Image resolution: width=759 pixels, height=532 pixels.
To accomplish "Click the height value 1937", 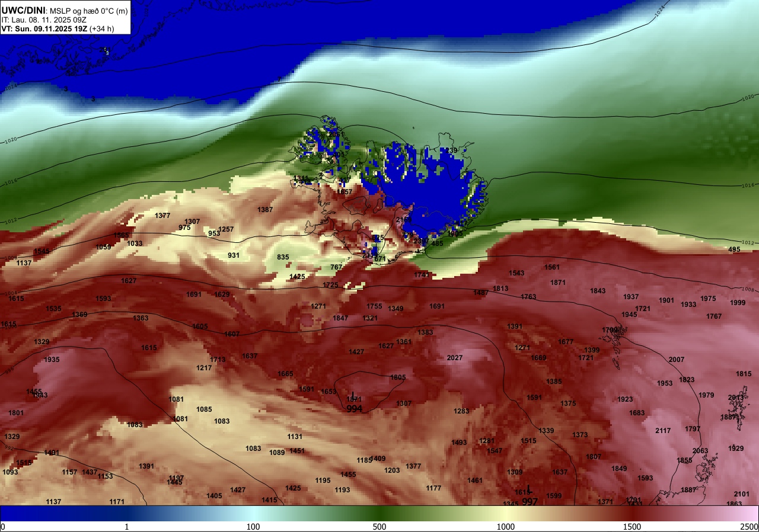I will point(631,297).
